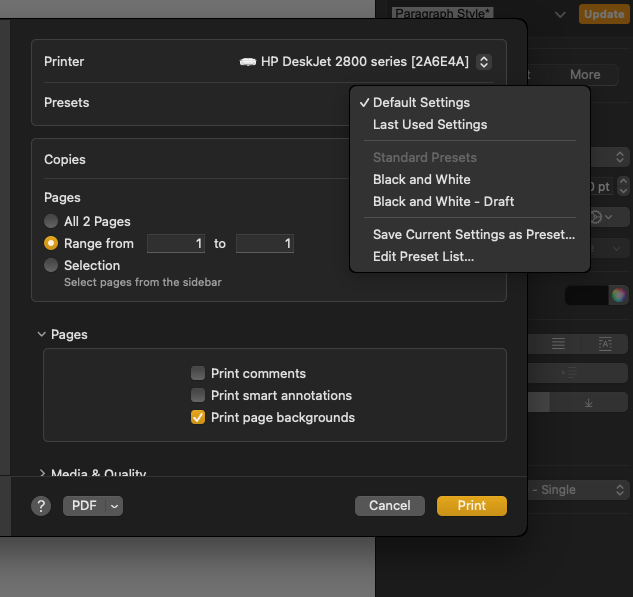633x597 pixels.
Task: Click the text box vertical alignment icon
Action: (x=605, y=343)
